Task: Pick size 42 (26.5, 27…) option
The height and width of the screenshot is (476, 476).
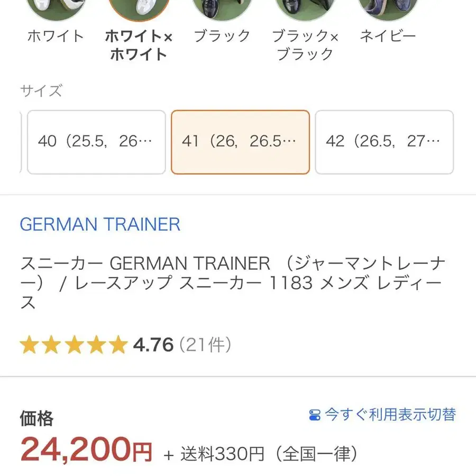Action: (384, 142)
